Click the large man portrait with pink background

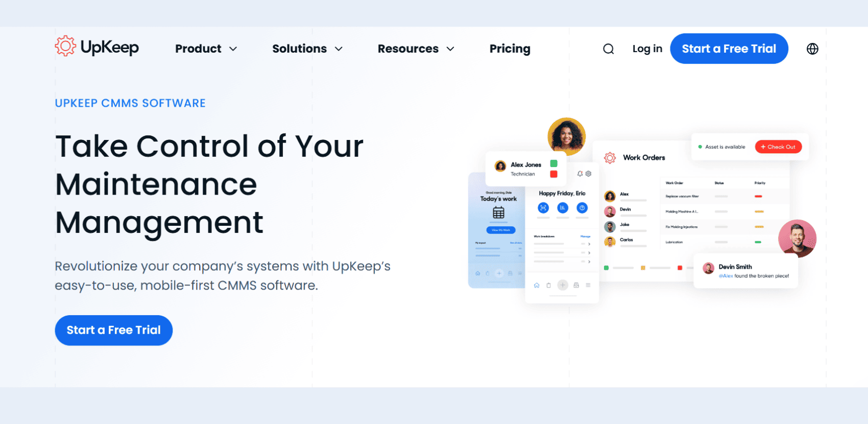pos(797,239)
